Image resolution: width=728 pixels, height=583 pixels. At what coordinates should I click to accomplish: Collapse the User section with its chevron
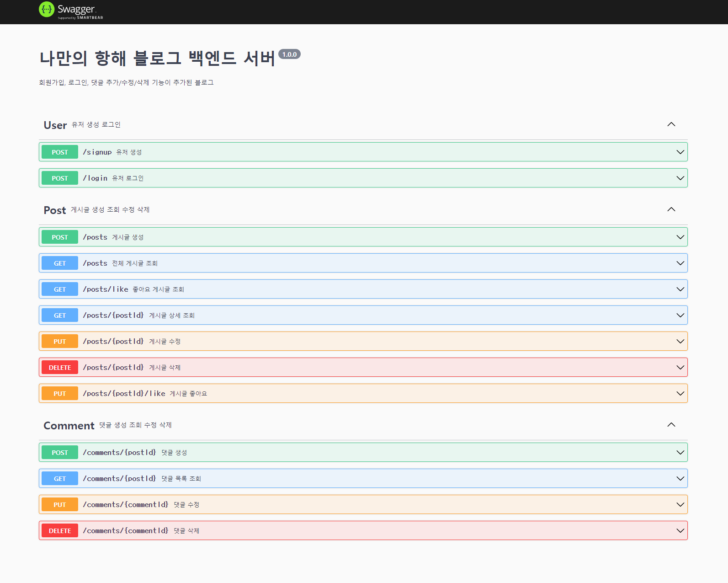(671, 124)
